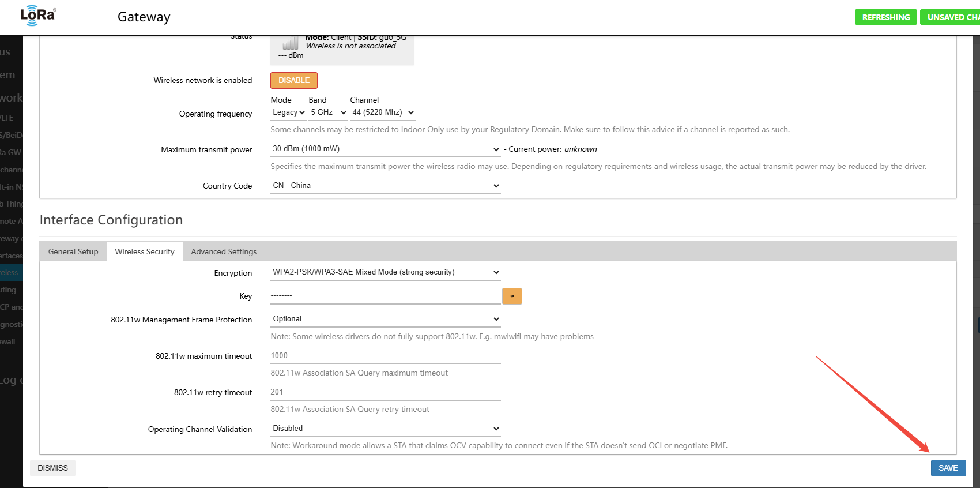Open the Advanced Settings tab

pos(224,251)
